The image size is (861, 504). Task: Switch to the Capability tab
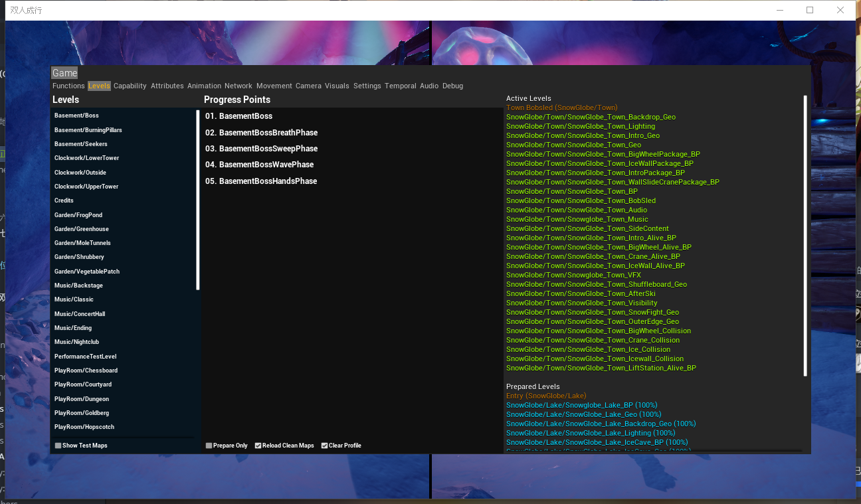click(x=130, y=86)
